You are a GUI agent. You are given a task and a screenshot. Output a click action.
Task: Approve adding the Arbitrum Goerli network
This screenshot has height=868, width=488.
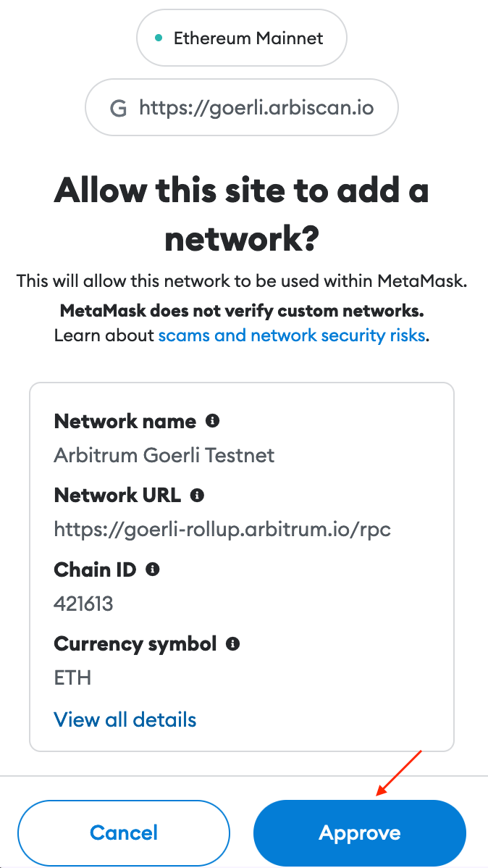click(359, 832)
